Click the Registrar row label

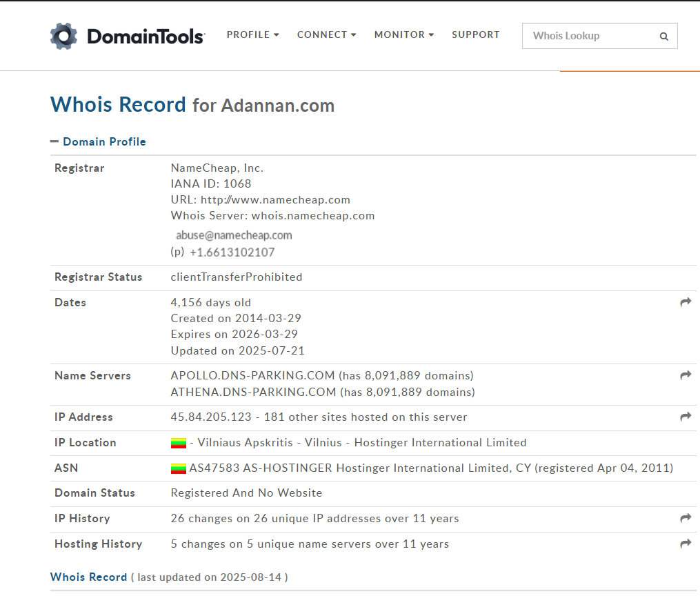point(79,168)
